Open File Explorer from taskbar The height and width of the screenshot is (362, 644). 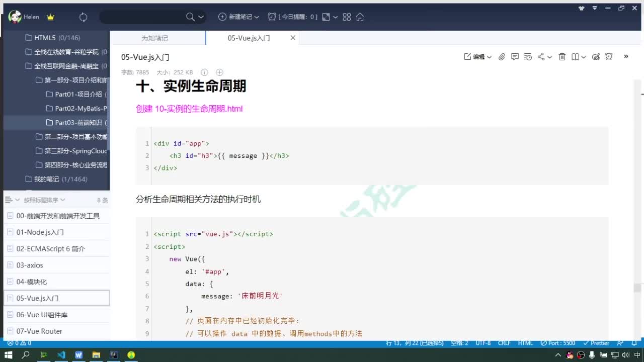pos(96,355)
